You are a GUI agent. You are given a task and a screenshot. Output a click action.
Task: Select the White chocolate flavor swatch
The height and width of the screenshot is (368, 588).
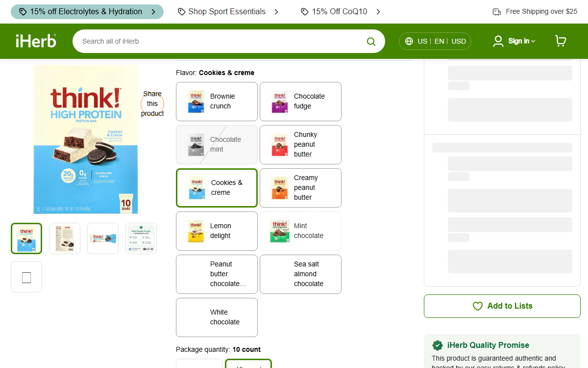click(217, 317)
